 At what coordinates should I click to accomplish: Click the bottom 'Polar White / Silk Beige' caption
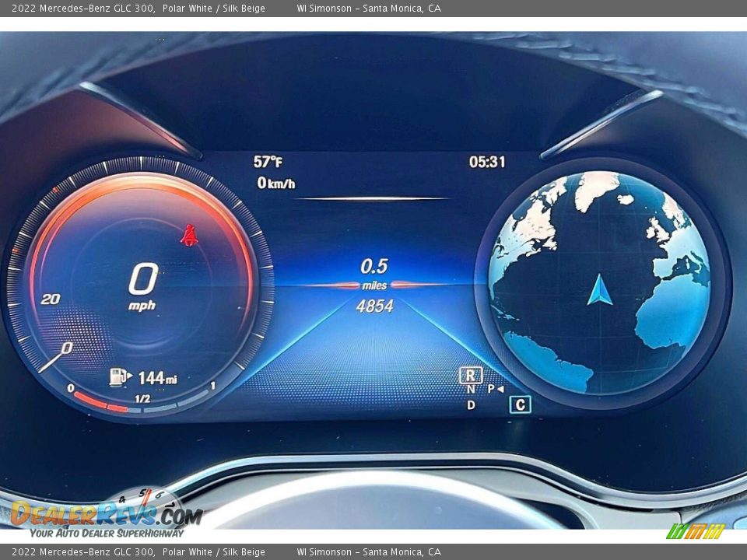point(213,552)
